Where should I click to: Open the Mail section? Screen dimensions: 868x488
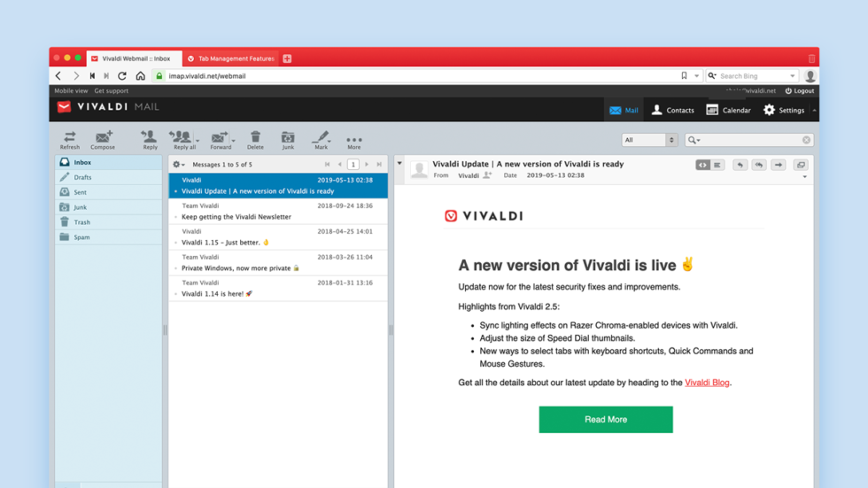coord(624,110)
